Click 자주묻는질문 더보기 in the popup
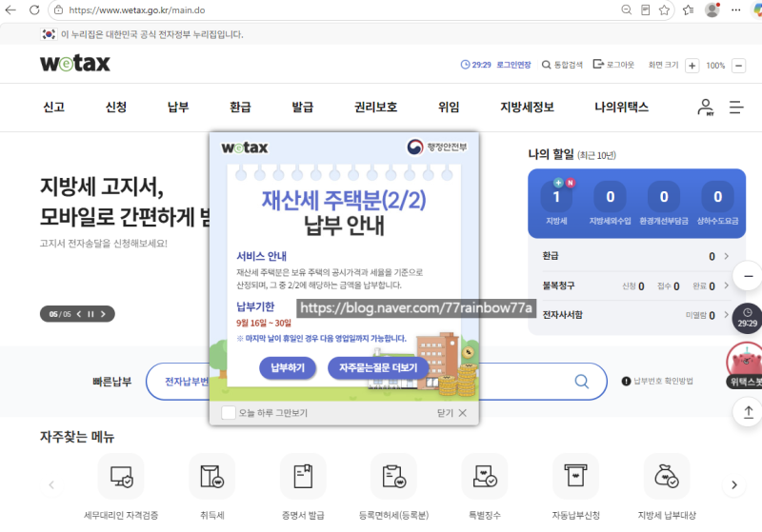 click(378, 368)
